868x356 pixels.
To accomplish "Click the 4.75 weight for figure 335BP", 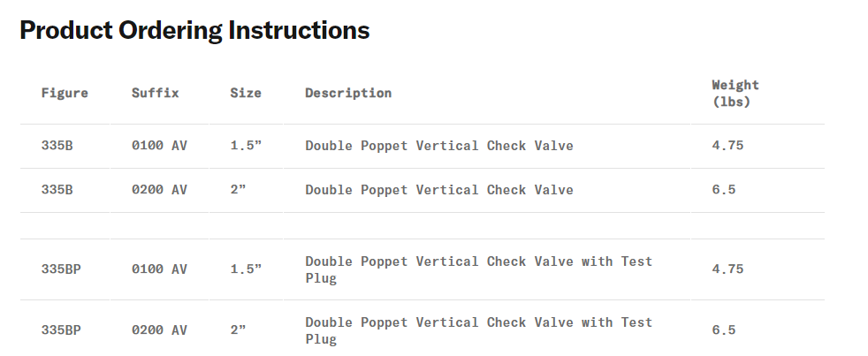I will (x=727, y=269).
